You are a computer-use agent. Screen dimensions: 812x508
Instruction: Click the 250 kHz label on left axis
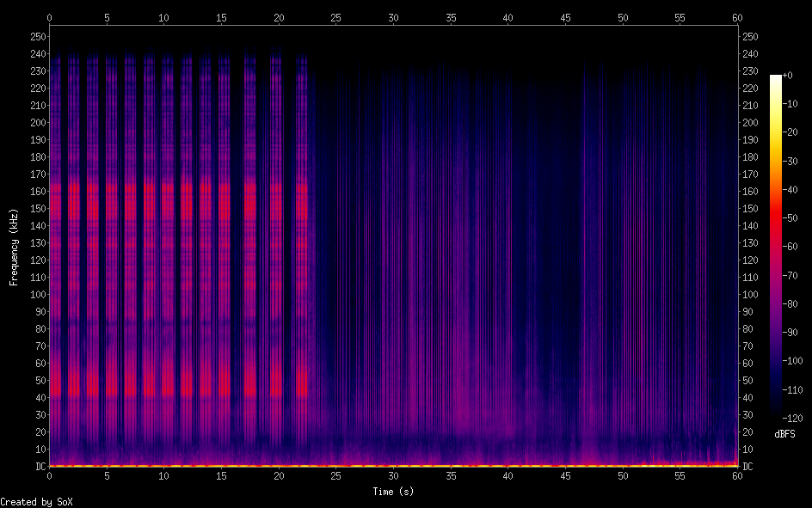pyautogui.click(x=38, y=37)
